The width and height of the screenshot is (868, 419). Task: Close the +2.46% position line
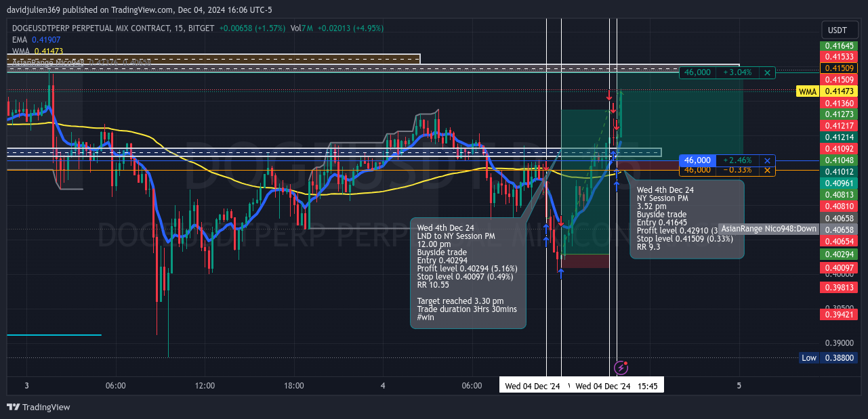coord(767,160)
